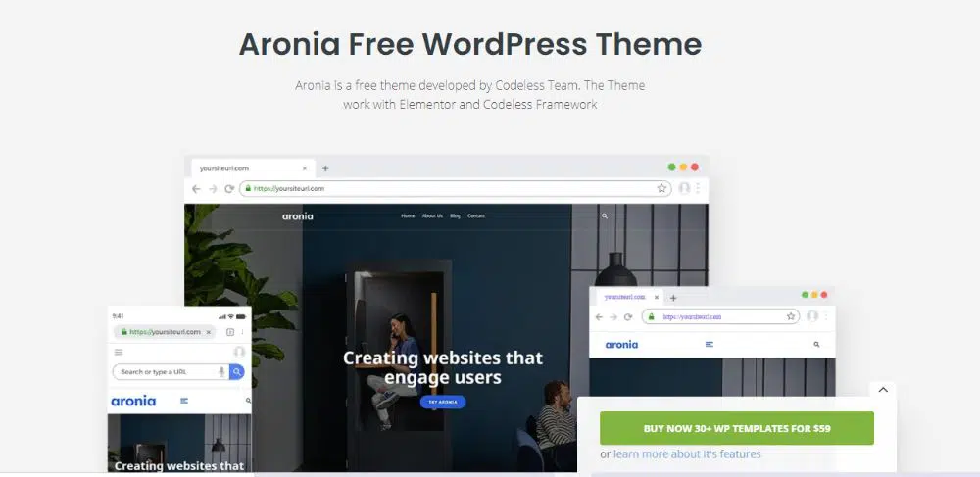Open Contact in the desktop mockup navigation
980x477 pixels.
pos(476,215)
